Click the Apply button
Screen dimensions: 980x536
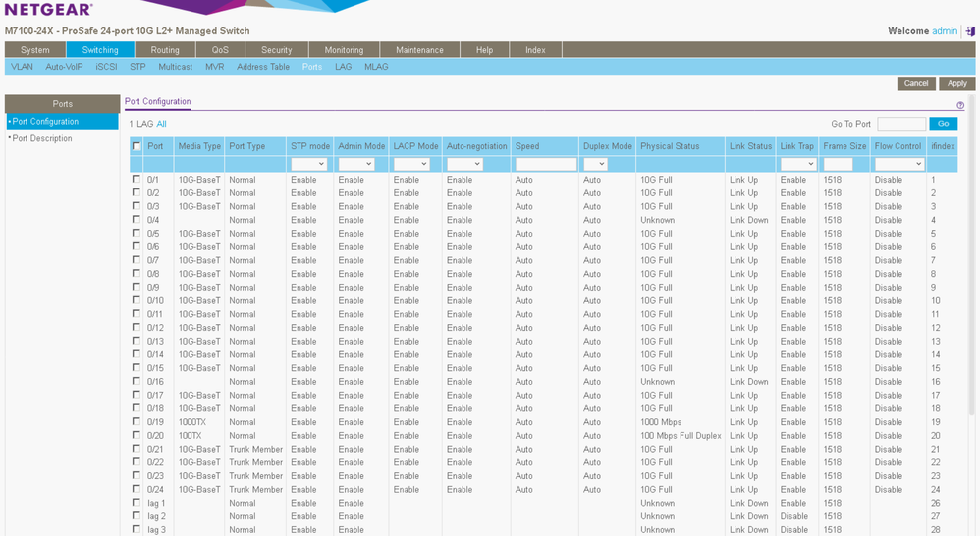coord(956,83)
